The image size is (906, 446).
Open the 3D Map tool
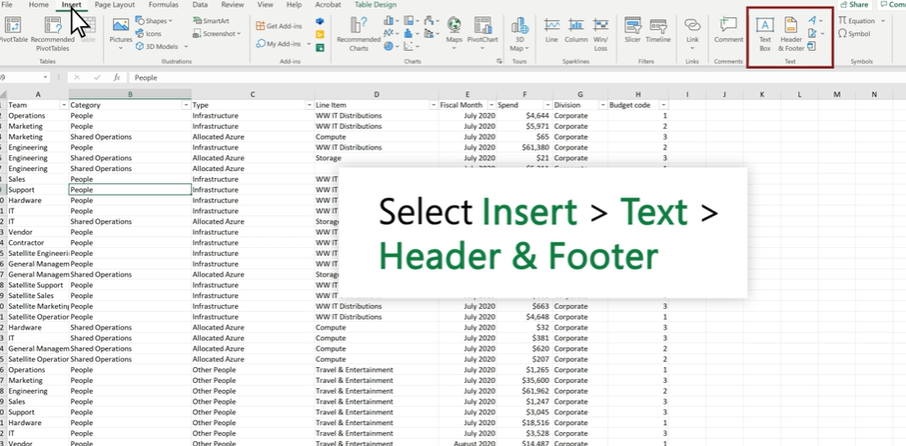pyautogui.click(x=519, y=34)
